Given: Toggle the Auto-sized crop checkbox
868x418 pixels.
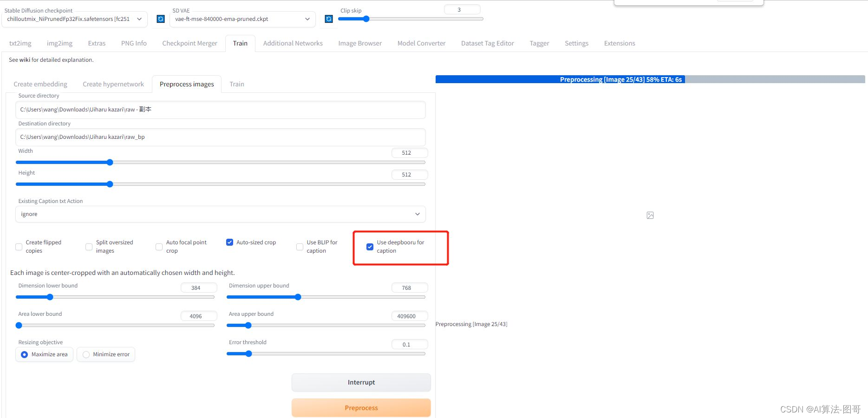Looking at the screenshot, I should pos(229,242).
